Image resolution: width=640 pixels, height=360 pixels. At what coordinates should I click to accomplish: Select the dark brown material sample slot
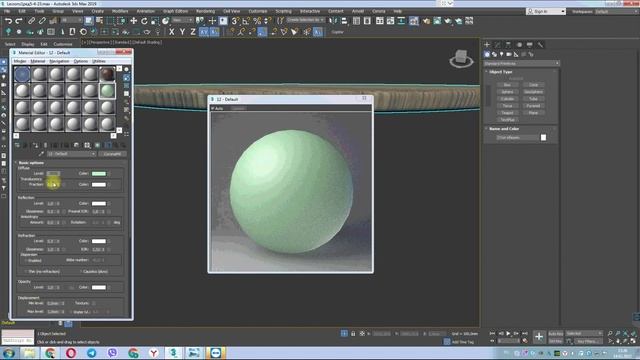[107, 74]
